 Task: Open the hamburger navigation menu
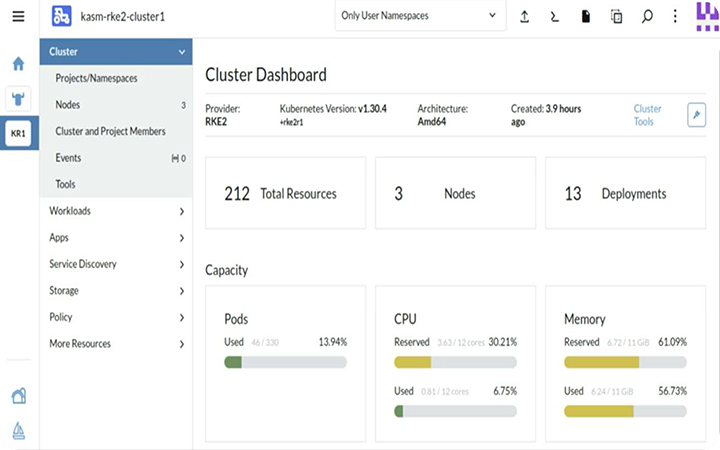point(18,16)
